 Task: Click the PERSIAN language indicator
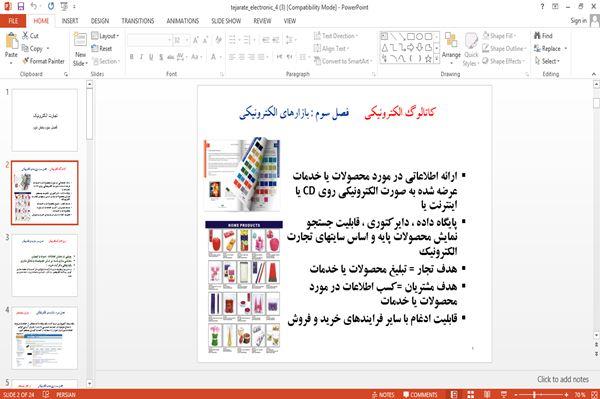65,394
